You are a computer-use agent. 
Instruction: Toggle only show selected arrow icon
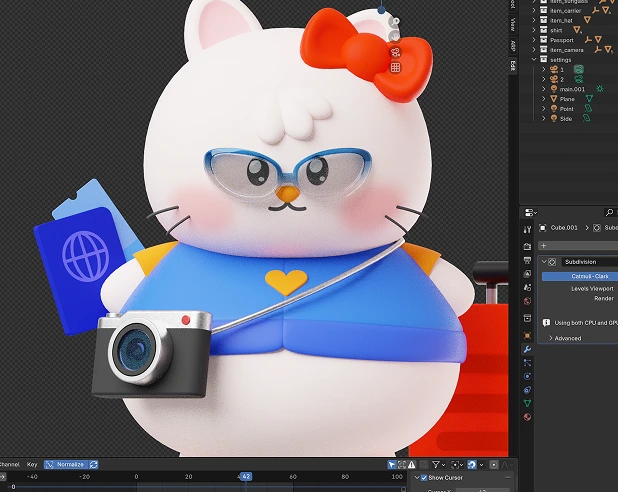click(391, 465)
